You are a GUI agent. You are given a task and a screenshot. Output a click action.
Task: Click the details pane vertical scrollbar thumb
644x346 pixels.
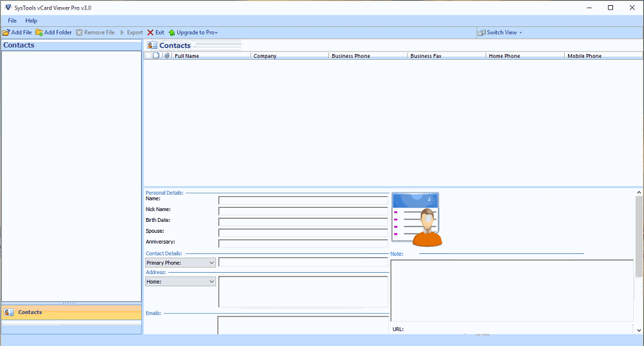pos(639,237)
